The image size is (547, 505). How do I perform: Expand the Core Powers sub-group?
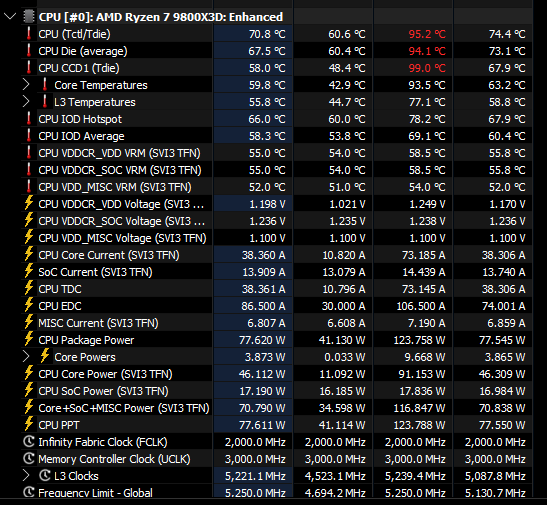tap(26, 357)
